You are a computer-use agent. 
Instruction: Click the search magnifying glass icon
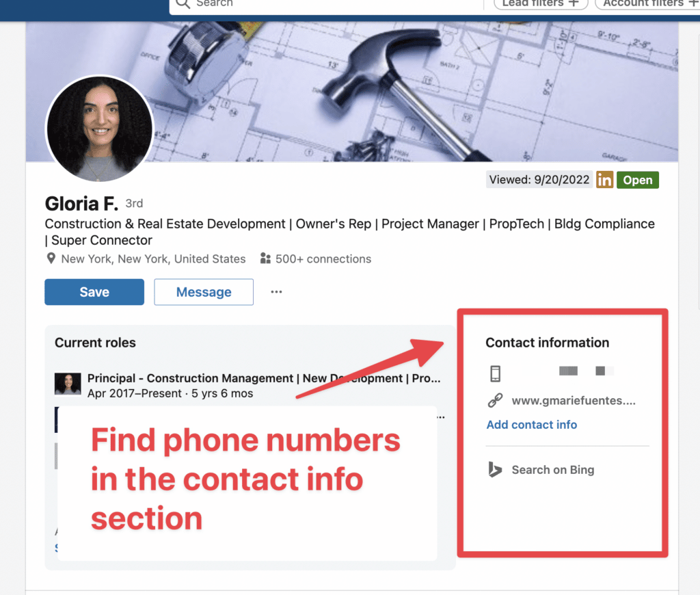pos(181,4)
